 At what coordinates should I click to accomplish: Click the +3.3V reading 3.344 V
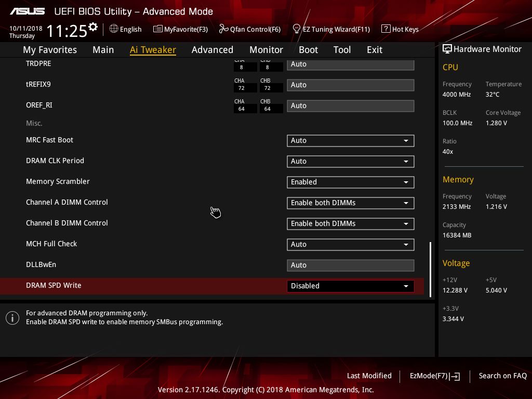coord(453,319)
